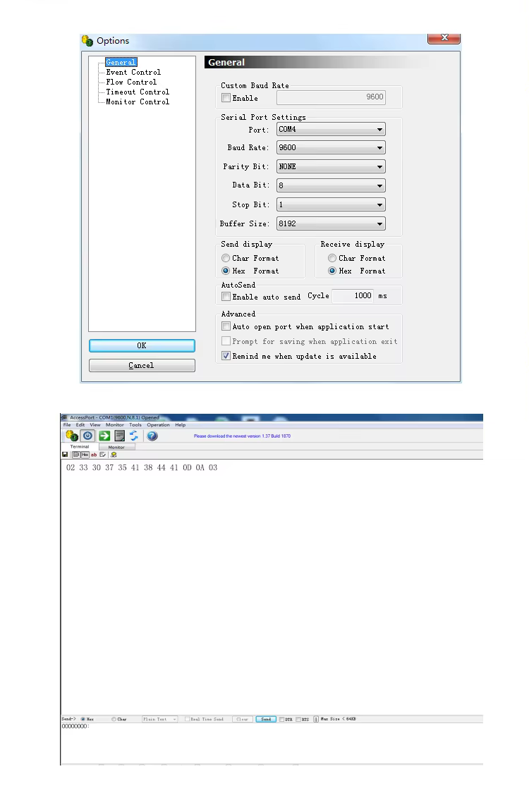529x812 pixels.
Task: Open the Tools menu
Action: [135, 425]
